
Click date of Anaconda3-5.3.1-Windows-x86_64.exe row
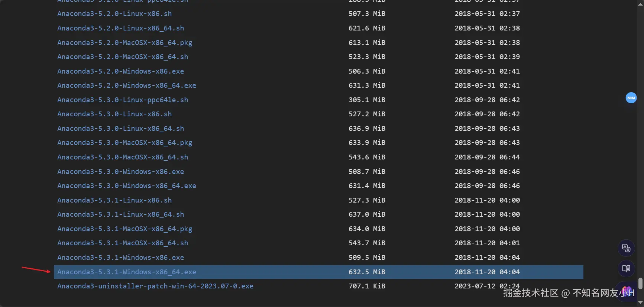[487, 272]
